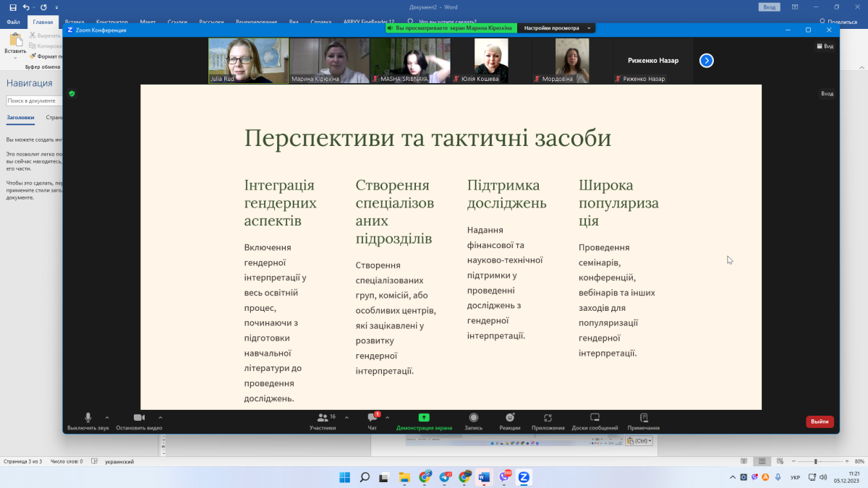868x488 pixels.
Task: Click the green Share Screen icon
Action: [424, 418]
